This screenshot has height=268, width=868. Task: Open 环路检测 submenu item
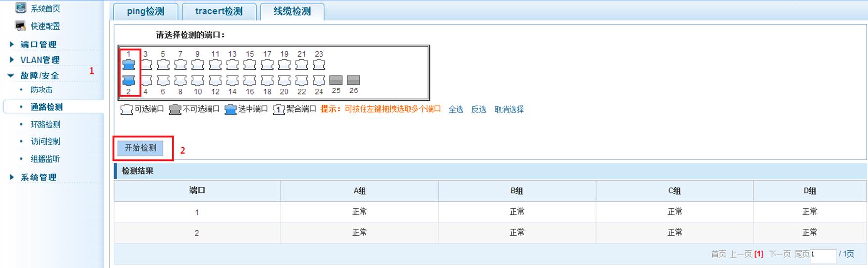46,124
